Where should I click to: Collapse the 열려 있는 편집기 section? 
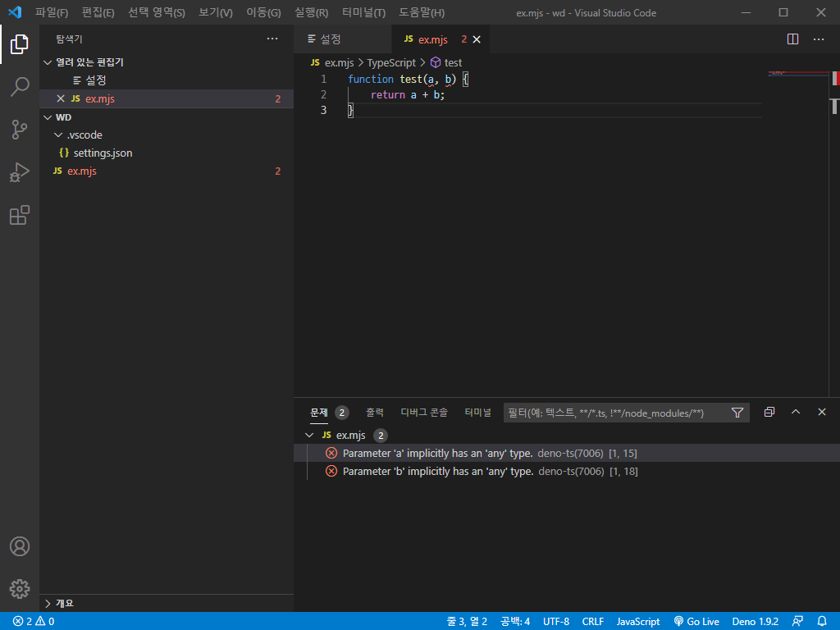(48, 62)
